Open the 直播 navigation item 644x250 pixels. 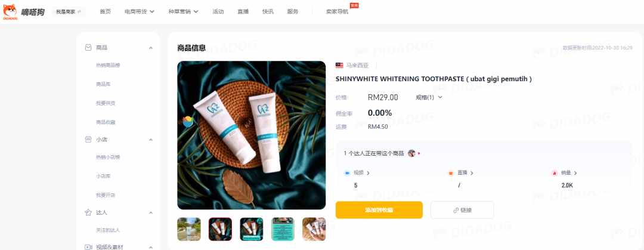pos(243,11)
